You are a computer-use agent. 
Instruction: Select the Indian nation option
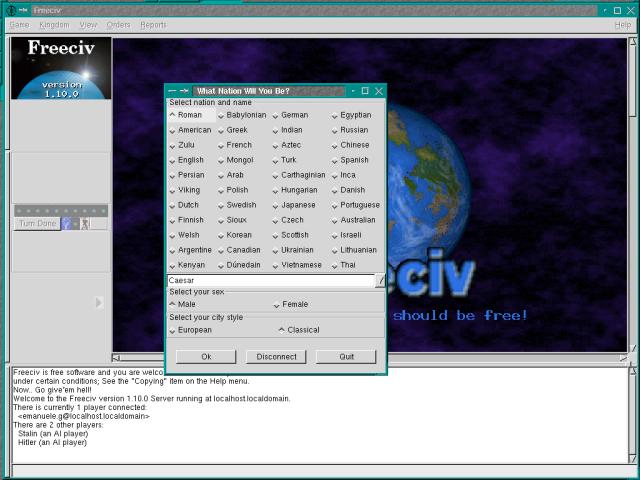pos(287,130)
